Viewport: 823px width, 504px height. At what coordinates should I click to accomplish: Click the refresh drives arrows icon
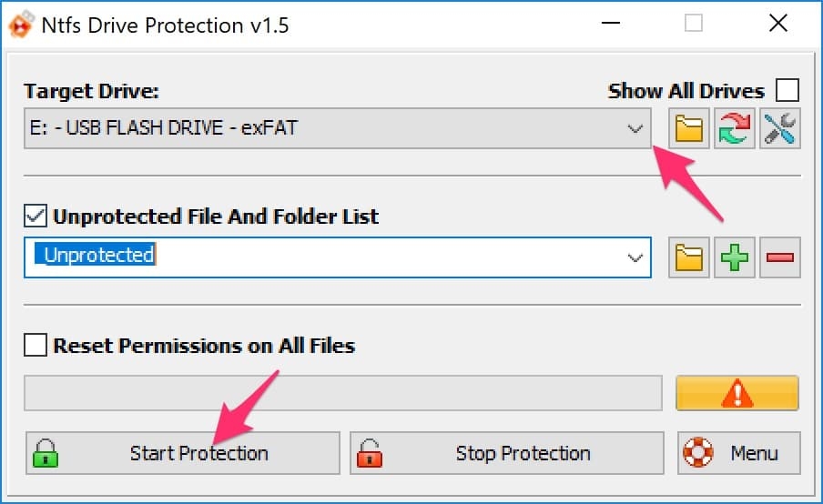(x=735, y=128)
